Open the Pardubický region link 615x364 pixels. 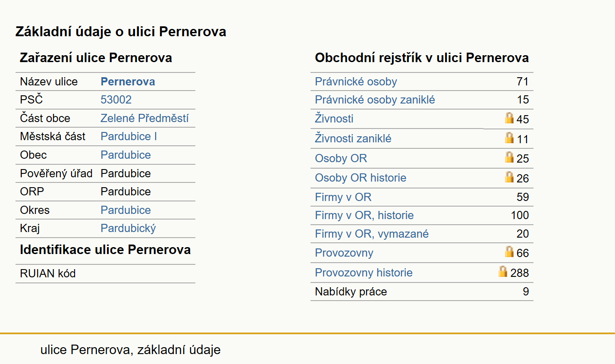coord(128,229)
